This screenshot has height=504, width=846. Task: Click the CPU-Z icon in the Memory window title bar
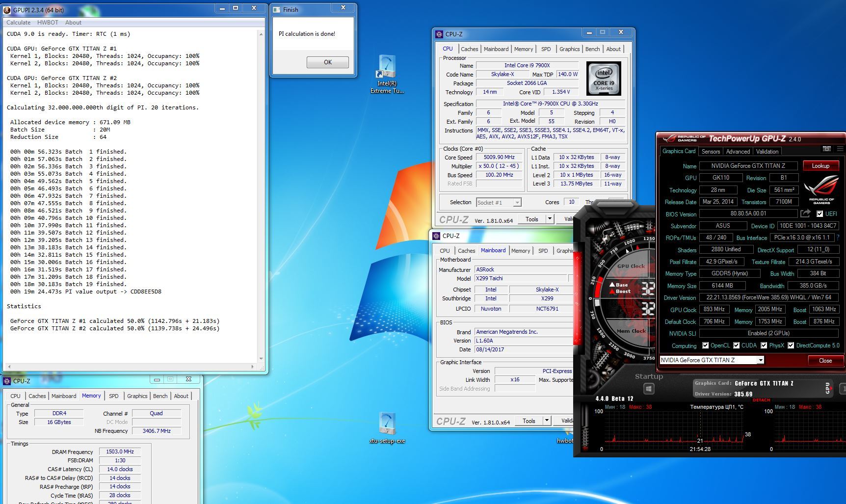pyautogui.click(x=7, y=381)
